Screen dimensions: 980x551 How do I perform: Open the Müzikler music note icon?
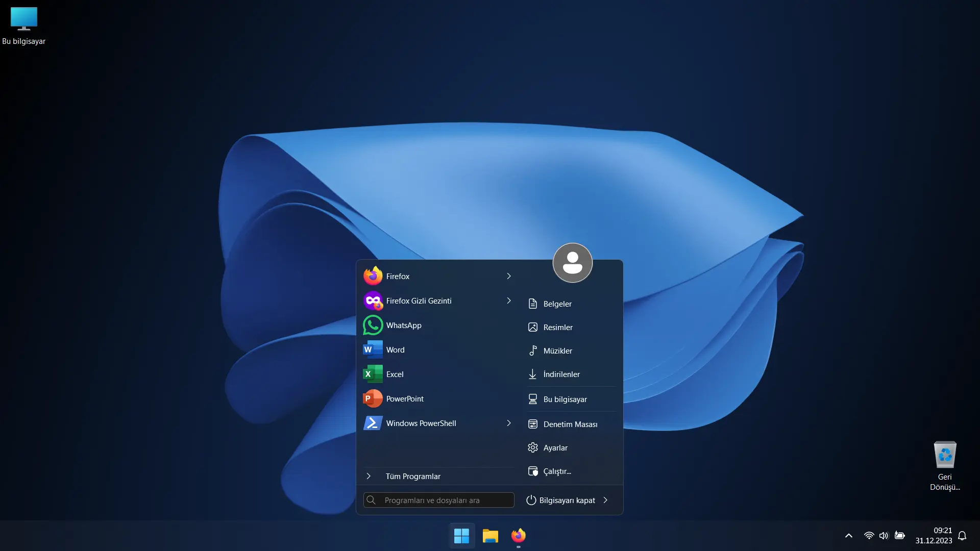[532, 350]
